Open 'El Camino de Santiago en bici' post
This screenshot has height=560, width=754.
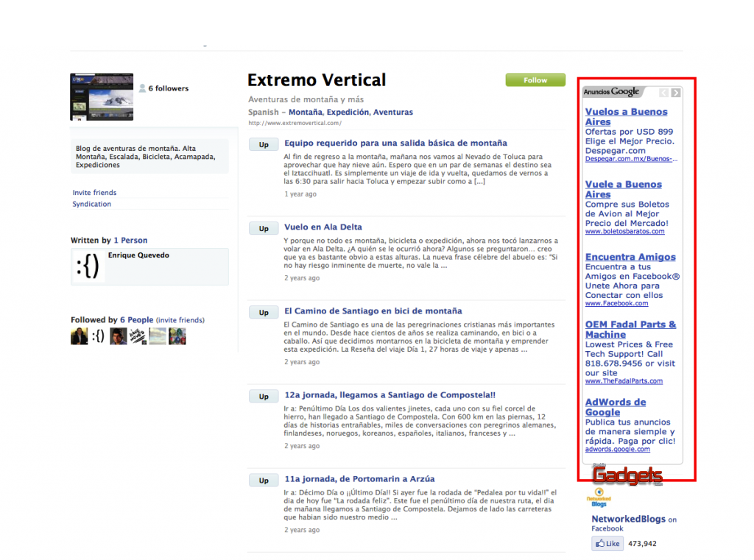[x=373, y=311]
